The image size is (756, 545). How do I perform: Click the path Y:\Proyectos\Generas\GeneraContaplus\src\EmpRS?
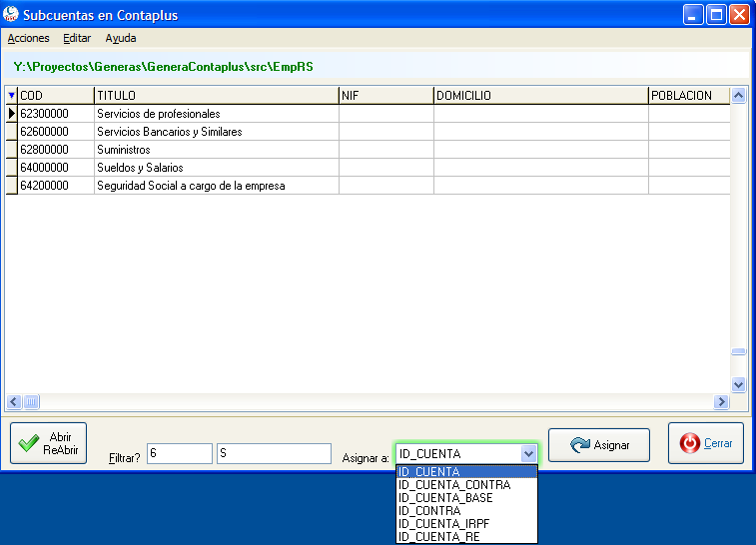pos(163,67)
